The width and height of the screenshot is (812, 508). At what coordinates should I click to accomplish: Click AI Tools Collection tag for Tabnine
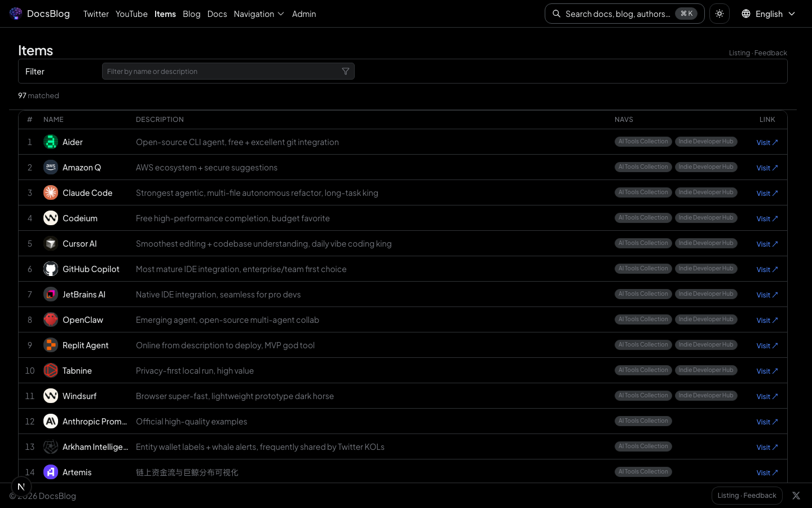point(643,370)
